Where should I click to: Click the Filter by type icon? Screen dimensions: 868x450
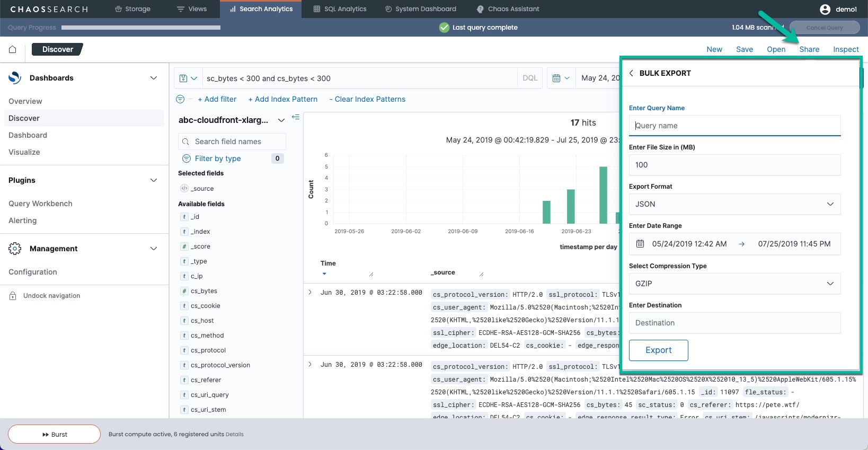tap(187, 158)
